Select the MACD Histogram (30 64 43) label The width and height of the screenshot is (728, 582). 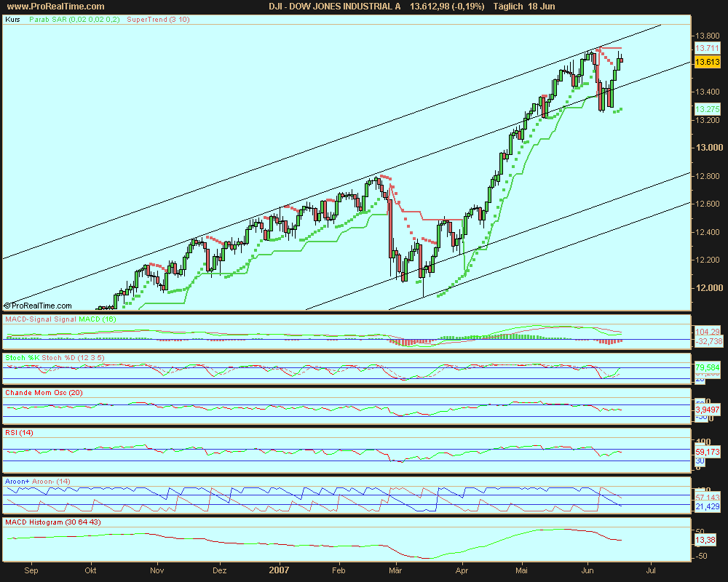pyautogui.click(x=53, y=522)
